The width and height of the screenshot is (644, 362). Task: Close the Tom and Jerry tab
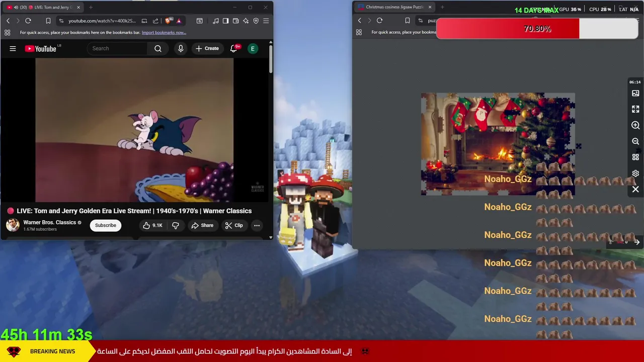78,7
